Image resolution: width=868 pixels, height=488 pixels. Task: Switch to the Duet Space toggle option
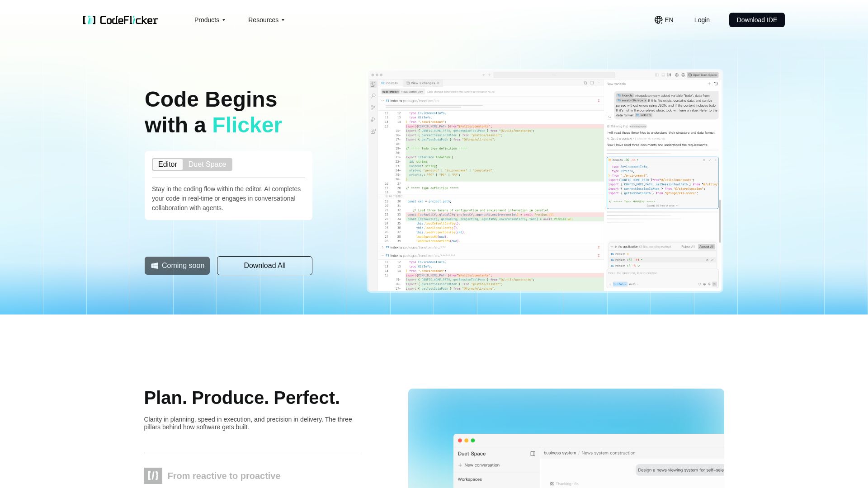[x=207, y=164]
